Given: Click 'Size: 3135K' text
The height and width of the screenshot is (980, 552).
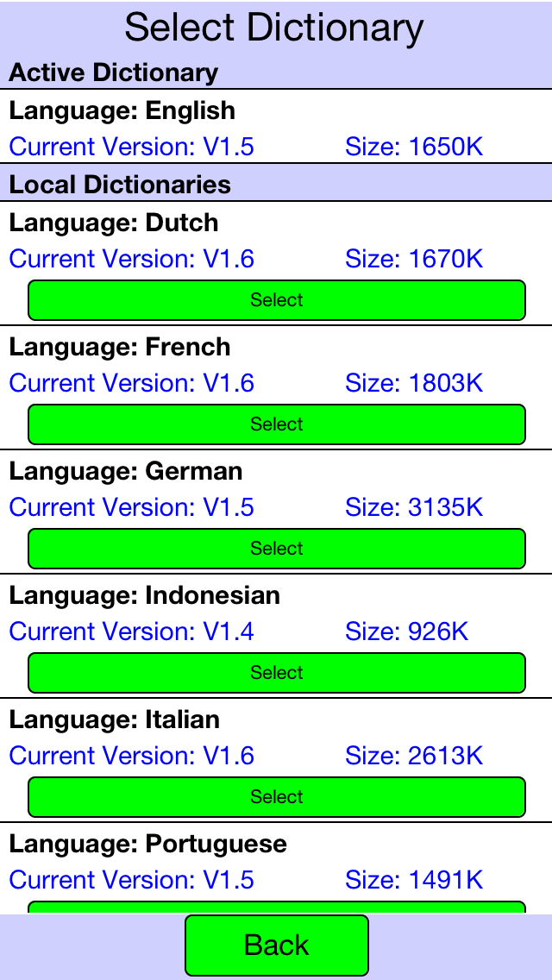Looking at the screenshot, I should (x=414, y=507).
